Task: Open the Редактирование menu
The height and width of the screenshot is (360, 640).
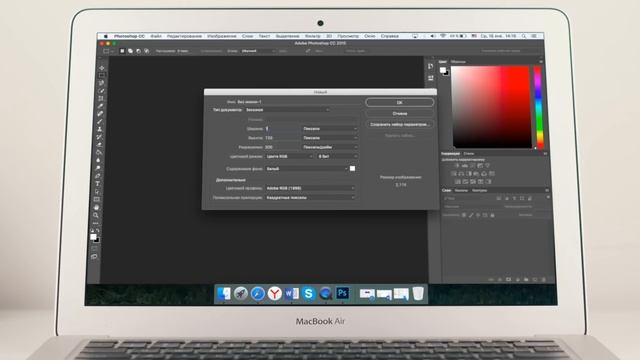Action: pos(184,36)
